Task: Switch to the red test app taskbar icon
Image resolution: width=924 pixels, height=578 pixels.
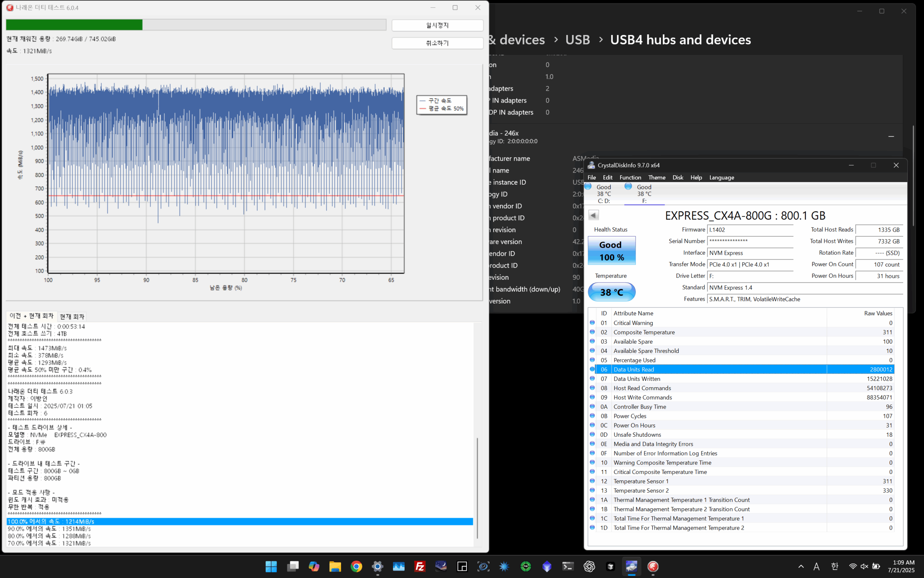Action: coord(653,566)
